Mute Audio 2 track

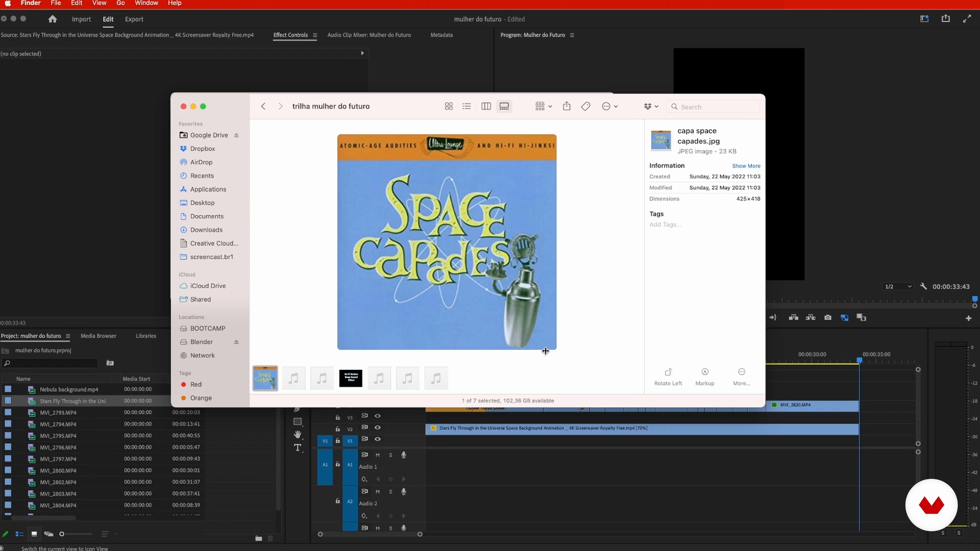pyautogui.click(x=378, y=492)
